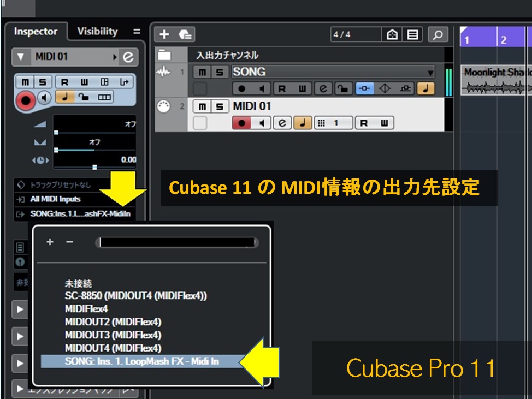Choose MIDIOUT3 (MIDIFlex4) output
Image resolution: width=532 pixels, height=399 pixels.
(x=113, y=335)
